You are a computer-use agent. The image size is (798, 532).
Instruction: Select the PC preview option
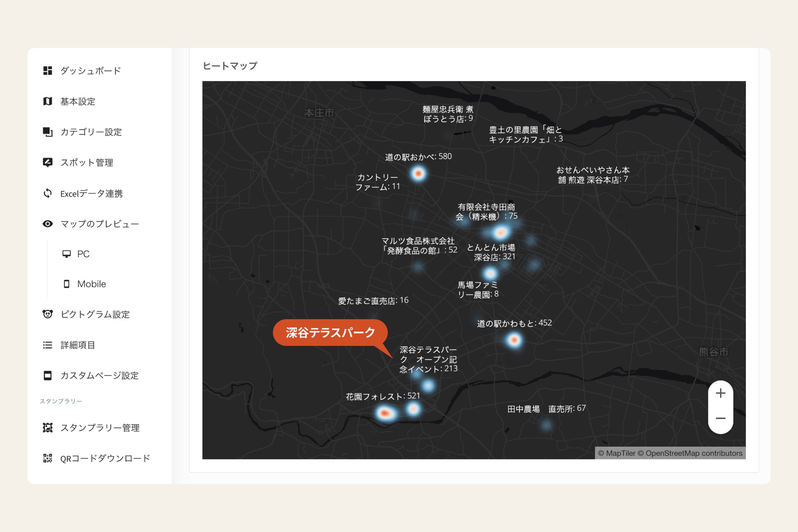[83, 254]
